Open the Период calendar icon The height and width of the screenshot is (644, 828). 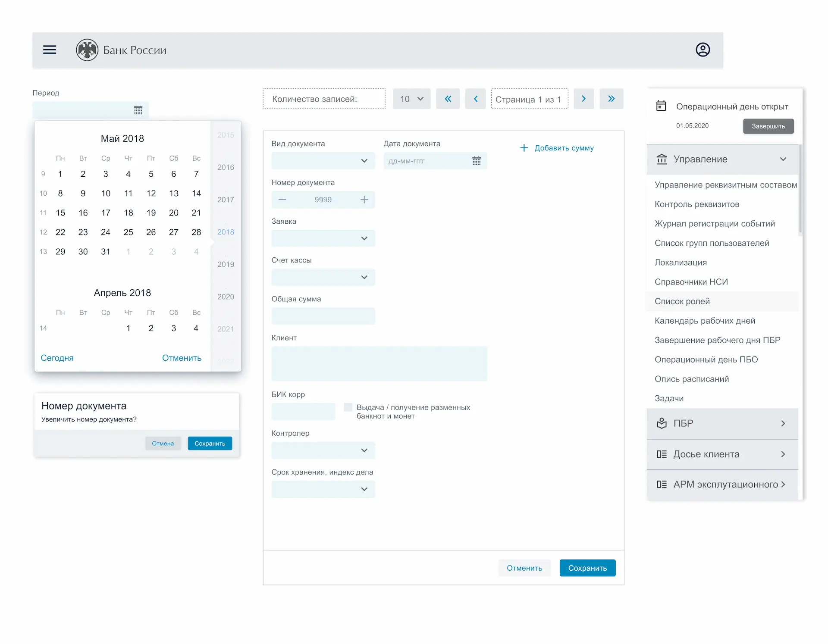pos(138,110)
